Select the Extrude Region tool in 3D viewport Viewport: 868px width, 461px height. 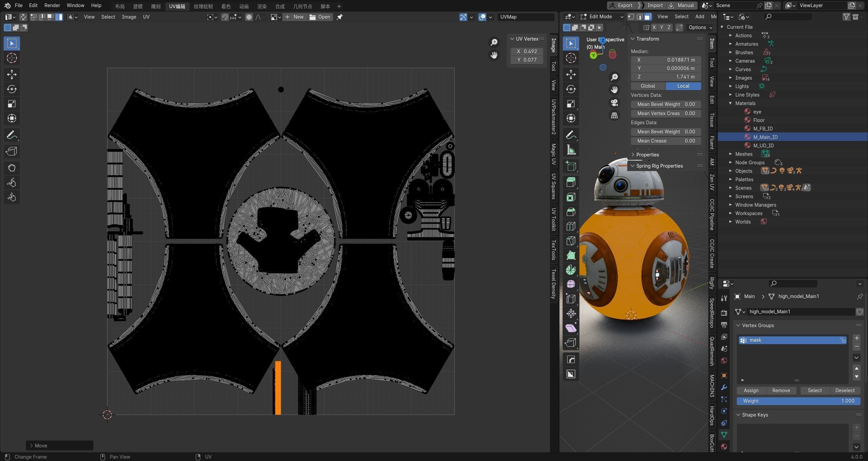tap(571, 183)
